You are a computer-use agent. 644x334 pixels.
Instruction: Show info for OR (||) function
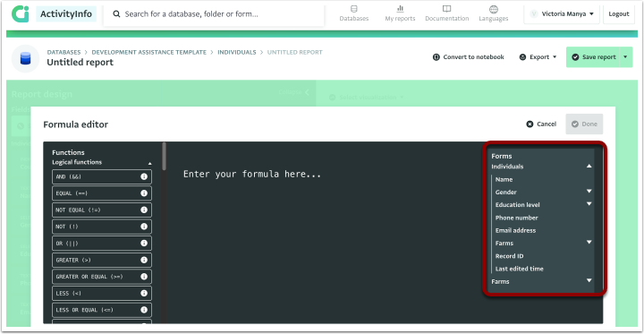(144, 243)
